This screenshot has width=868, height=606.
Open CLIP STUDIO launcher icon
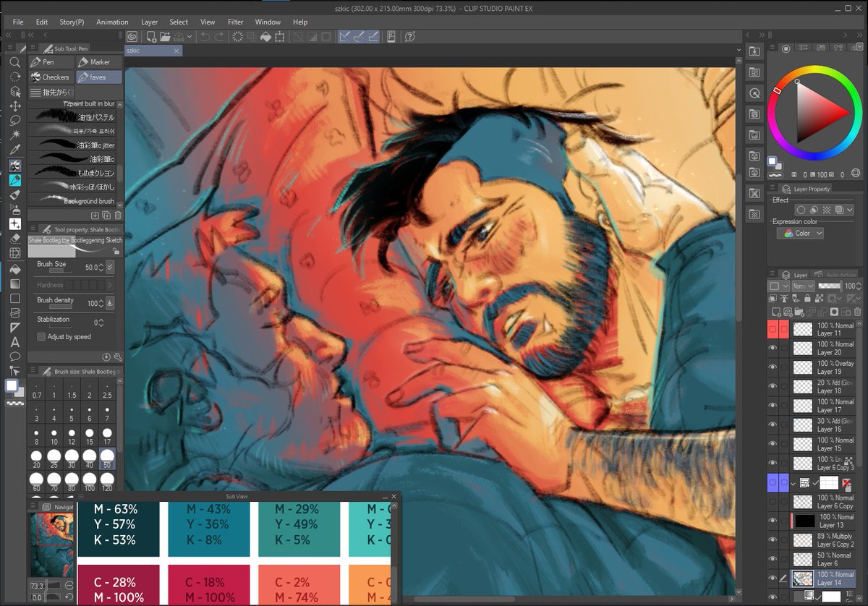(132, 36)
